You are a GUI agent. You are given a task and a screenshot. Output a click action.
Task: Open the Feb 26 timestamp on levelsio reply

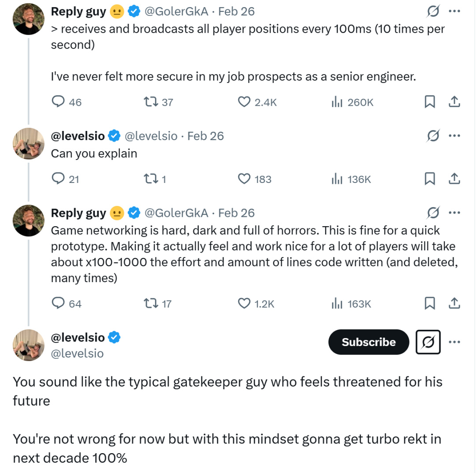point(205,136)
